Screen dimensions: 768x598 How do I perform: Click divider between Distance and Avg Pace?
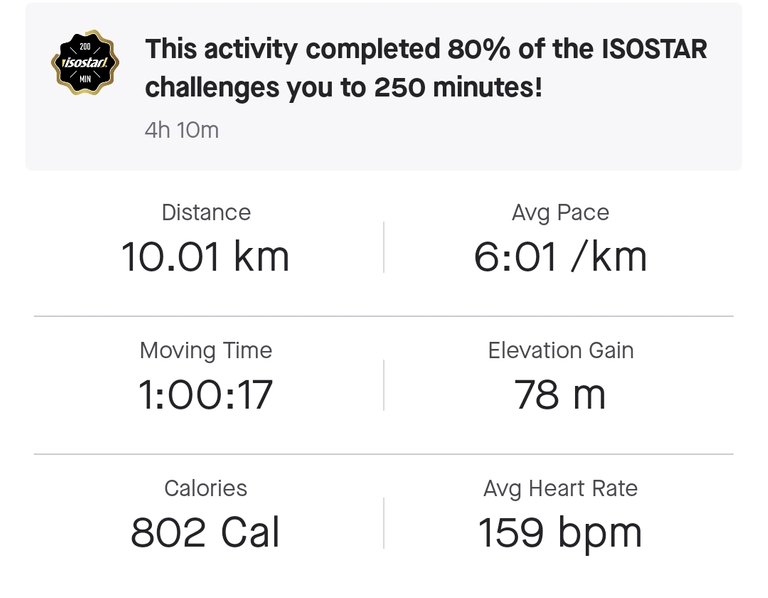tap(384, 247)
